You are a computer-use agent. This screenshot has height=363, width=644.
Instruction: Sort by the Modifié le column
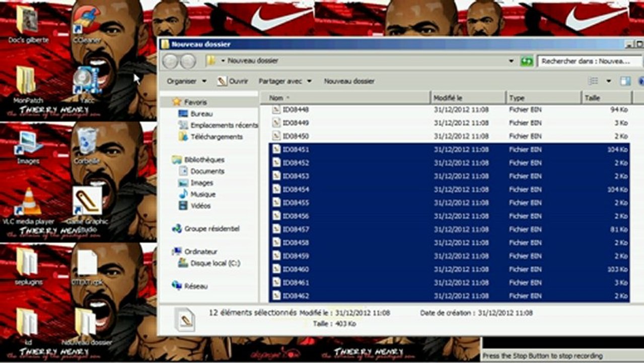coord(468,98)
